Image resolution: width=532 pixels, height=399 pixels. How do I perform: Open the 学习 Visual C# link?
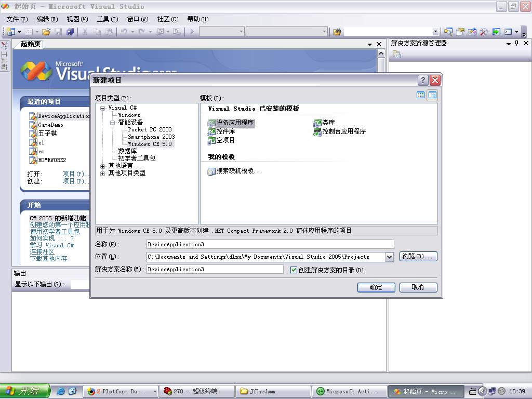tap(51, 245)
